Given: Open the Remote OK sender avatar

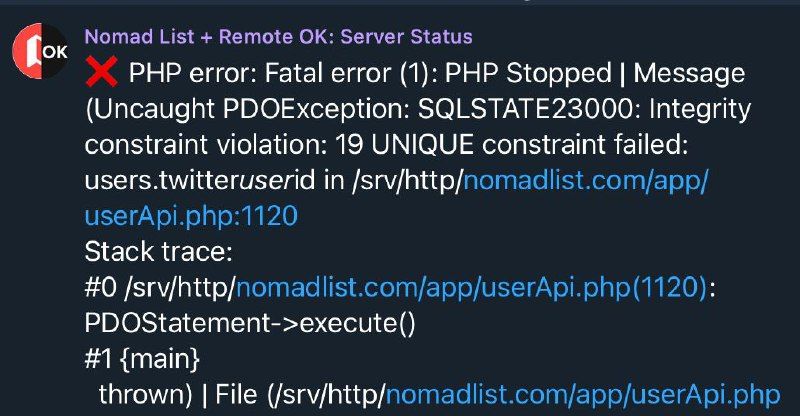Looking at the screenshot, I should 40,51.
